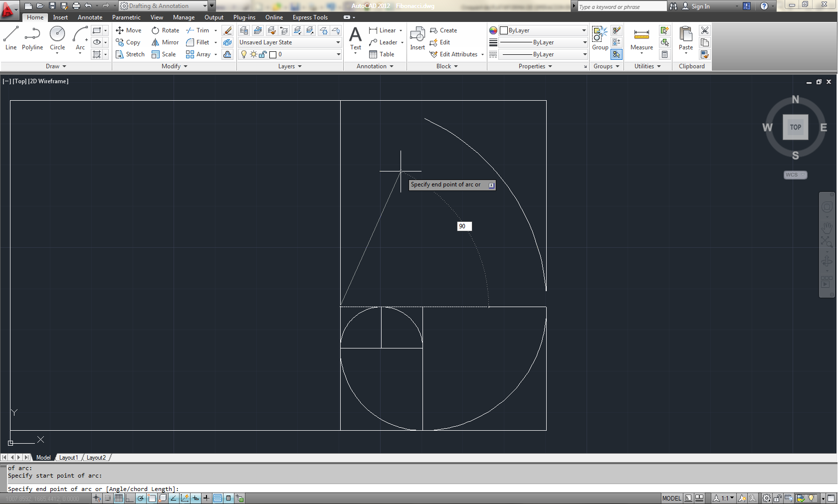838x504 pixels.
Task: Activate the Copy command
Action: [128, 42]
